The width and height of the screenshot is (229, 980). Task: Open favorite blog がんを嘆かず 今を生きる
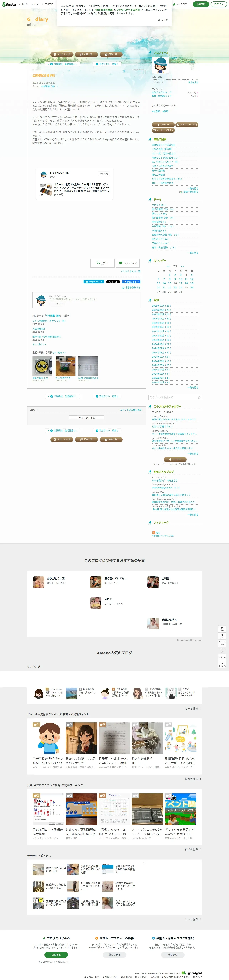(x=165, y=480)
